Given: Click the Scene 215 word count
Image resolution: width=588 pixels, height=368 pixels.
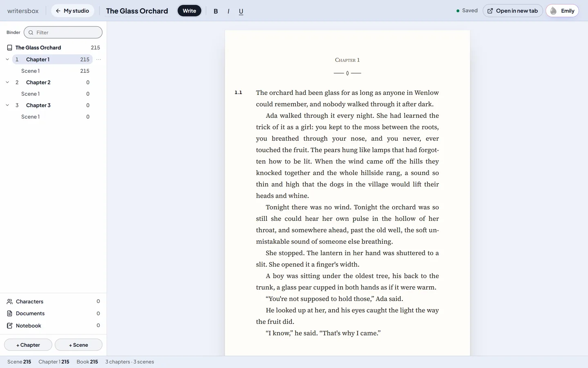Looking at the screenshot, I should point(19,362).
